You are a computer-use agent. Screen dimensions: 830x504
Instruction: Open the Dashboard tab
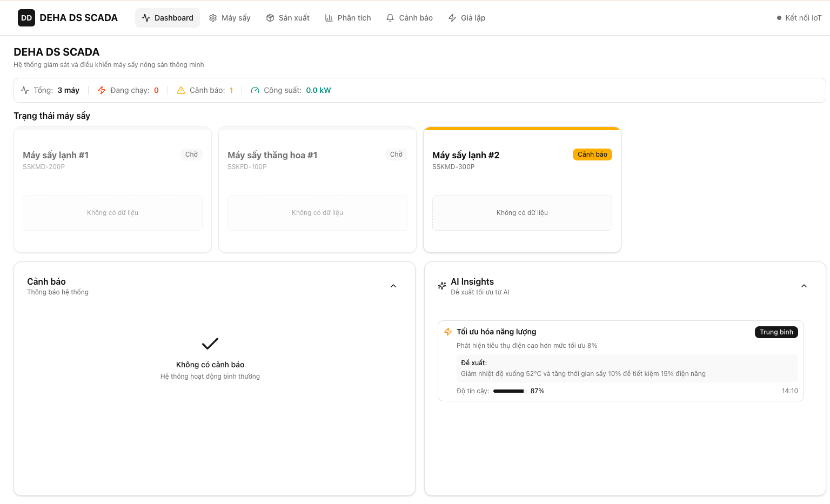[168, 18]
